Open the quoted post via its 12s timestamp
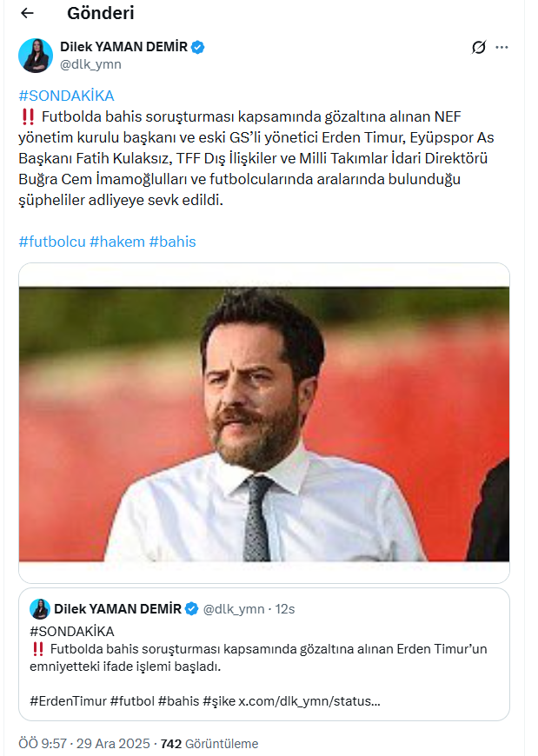This screenshot has width=538, height=756. click(x=286, y=609)
